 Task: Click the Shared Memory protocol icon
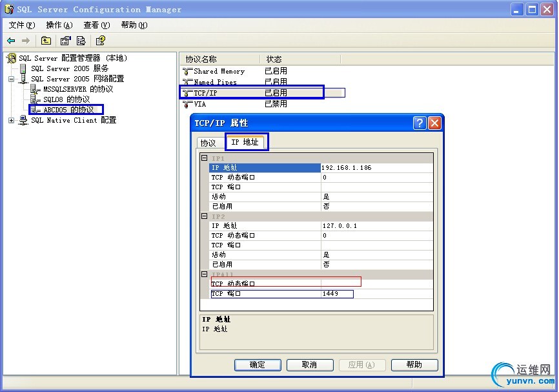pos(187,71)
